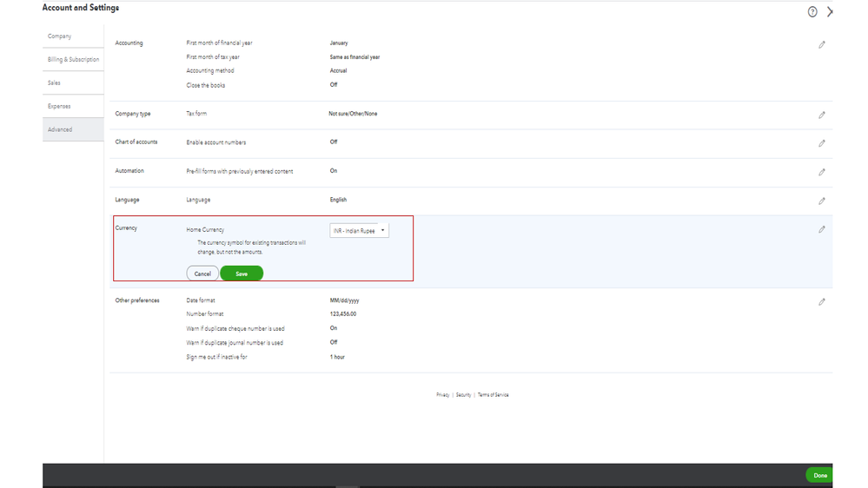Viewport: 868px width, 488px height.
Task: Edit Other preferences pencil icon
Action: [821, 302]
